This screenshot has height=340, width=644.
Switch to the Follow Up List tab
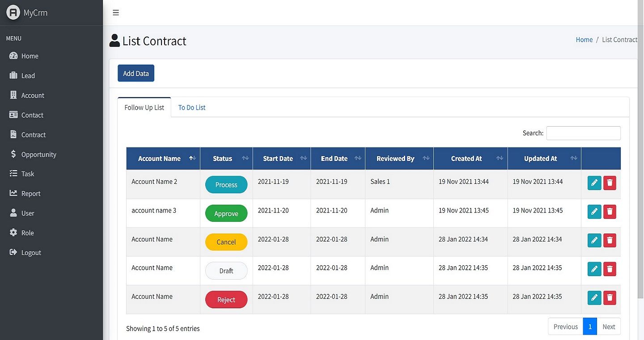pos(144,107)
